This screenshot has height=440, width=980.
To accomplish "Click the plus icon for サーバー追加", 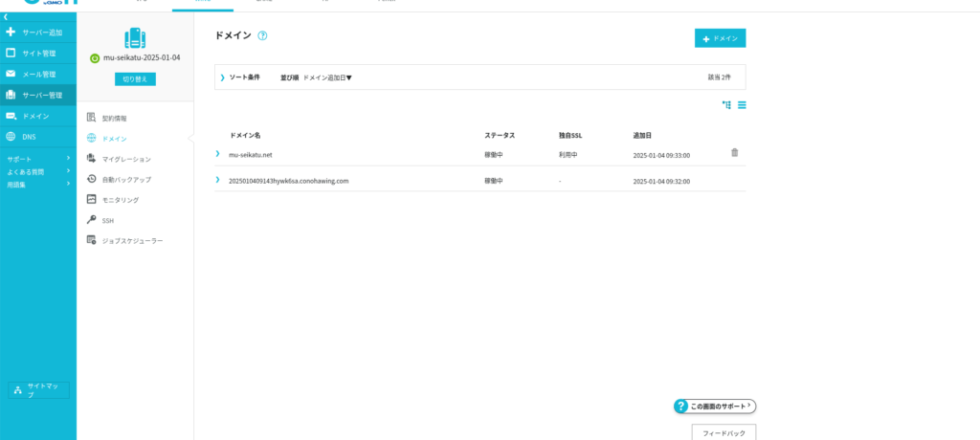I will coord(11,32).
